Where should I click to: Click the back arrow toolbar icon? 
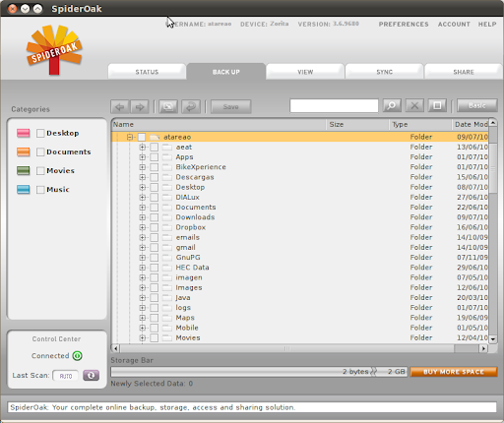(120, 107)
